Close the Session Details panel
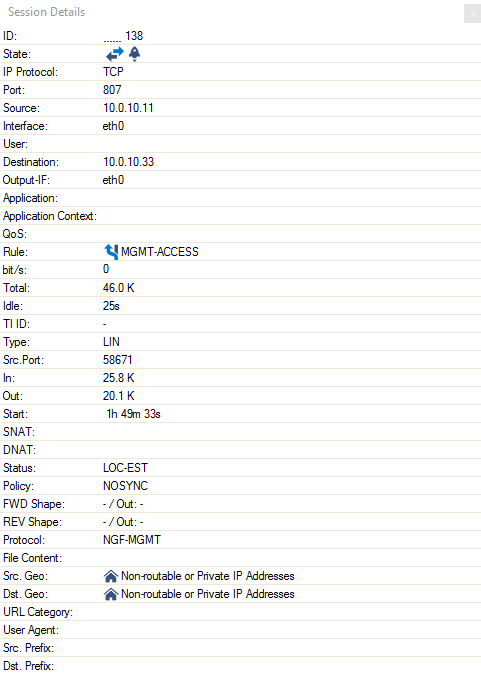This screenshot has height=674, width=481. point(472,13)
